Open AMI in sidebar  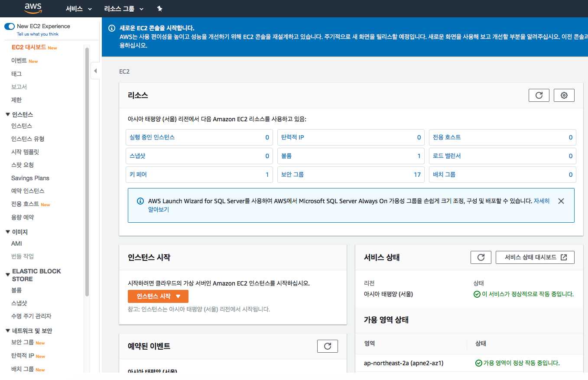coord(16,244)
